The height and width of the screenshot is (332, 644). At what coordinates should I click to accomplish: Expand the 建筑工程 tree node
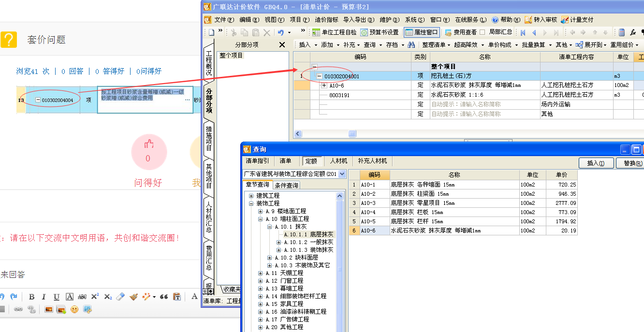pos(251,196)
